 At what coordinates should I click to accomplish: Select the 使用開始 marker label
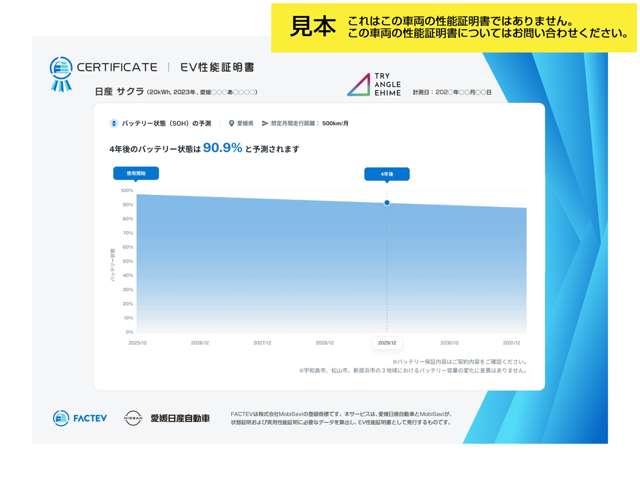(x=135, y=173)
